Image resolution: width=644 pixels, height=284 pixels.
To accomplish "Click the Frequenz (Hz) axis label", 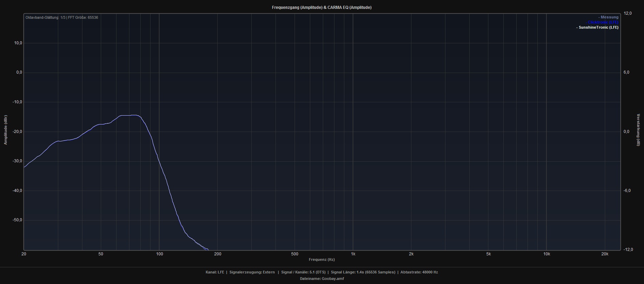I will point(321,259).
